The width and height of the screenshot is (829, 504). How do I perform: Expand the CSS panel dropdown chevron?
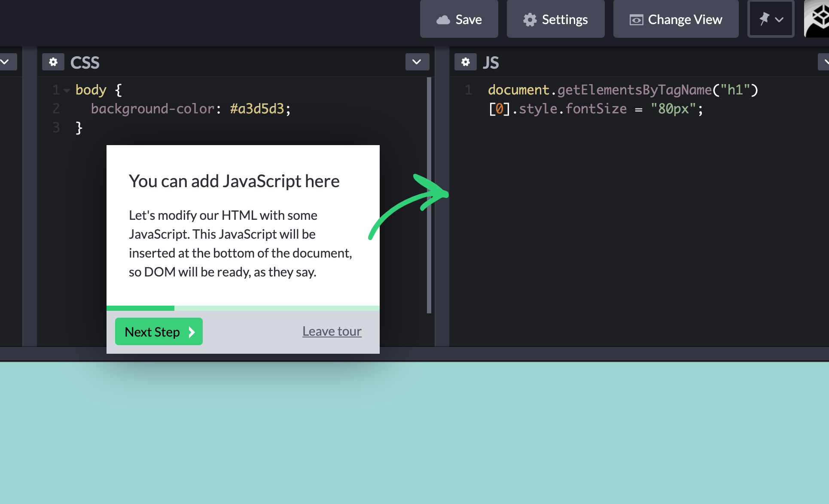tap(417, 62)
